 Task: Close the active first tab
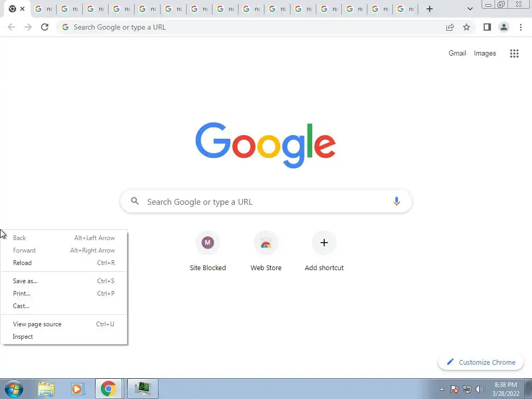click(x=22, y=9)
